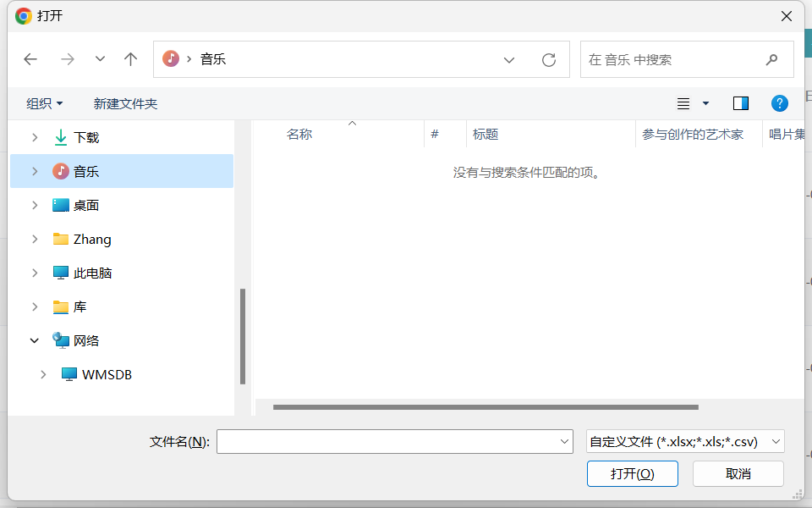
Task: Refresh the 音乐 folder view
Action: 549,59
